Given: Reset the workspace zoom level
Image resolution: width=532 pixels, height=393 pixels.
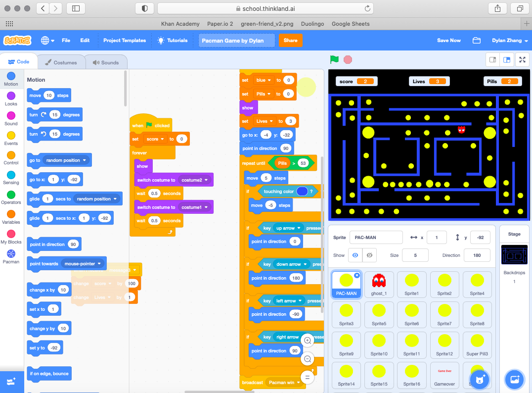Looking at the screenshot, I should click(x=308, y=377).
